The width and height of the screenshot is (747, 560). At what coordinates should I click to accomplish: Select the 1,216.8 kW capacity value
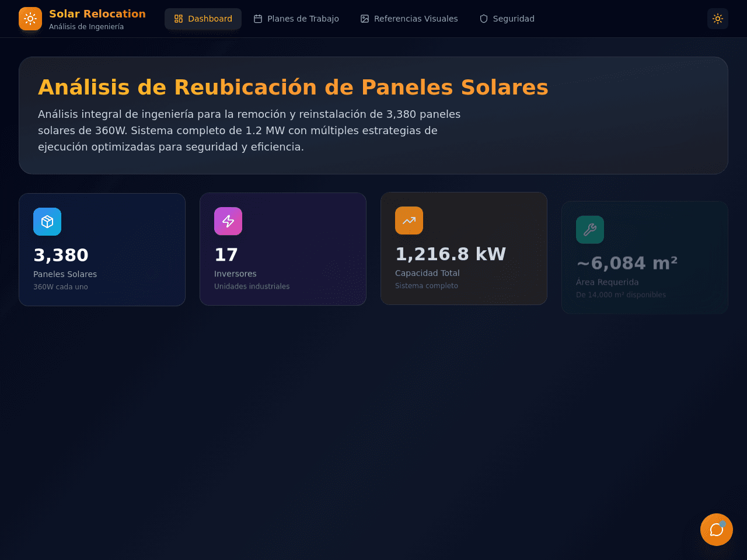(451, 254)
